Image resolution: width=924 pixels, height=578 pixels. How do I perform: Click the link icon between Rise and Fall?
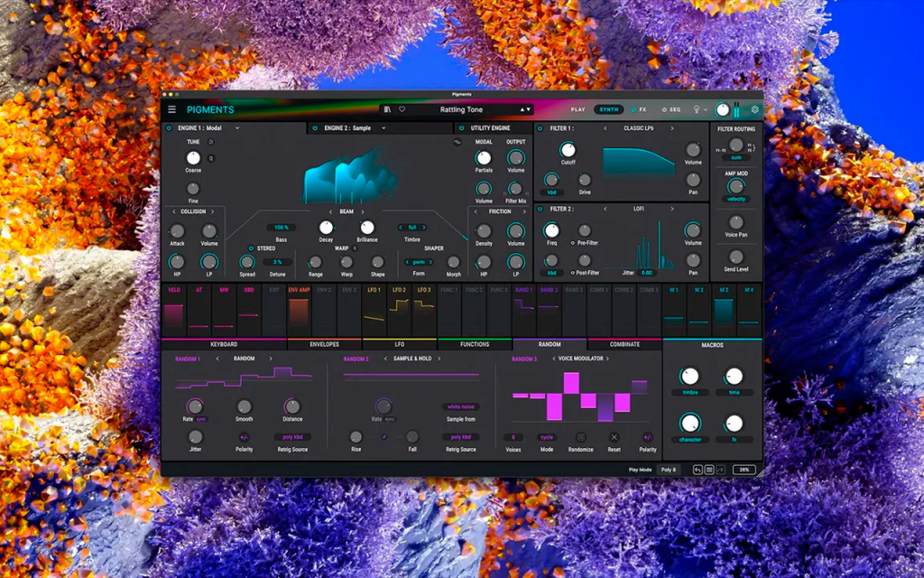(x=384, y=437)
